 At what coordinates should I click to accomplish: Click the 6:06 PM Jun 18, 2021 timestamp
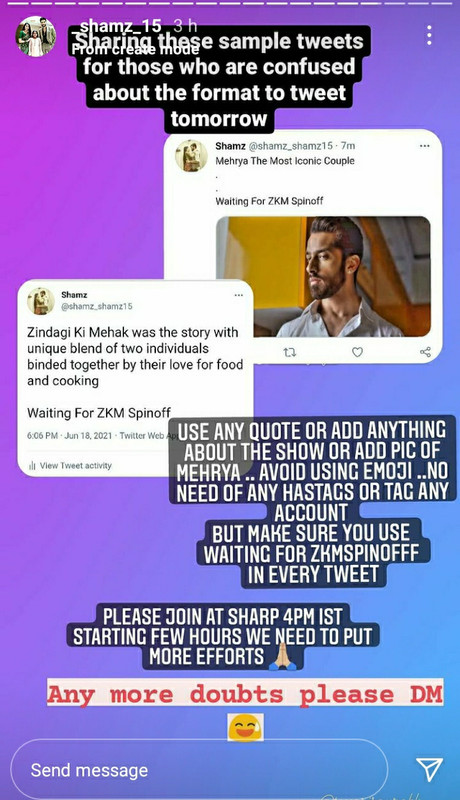(x=70, y=436)
